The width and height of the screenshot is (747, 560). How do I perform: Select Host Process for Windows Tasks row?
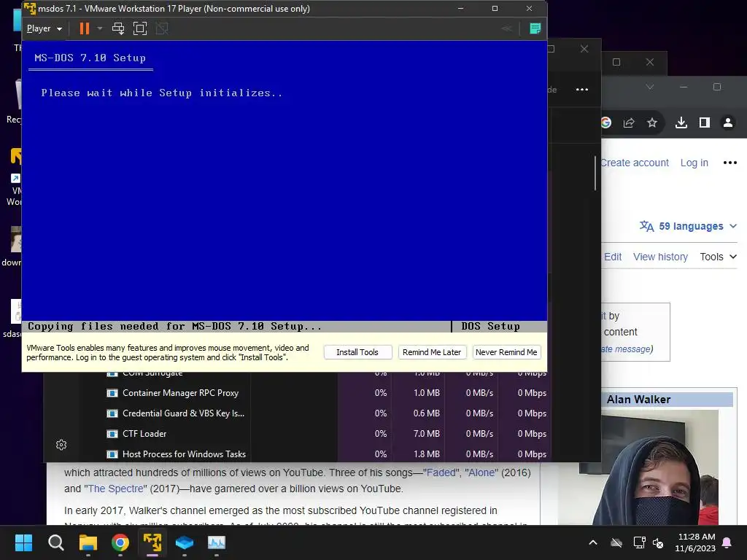(x=328, y=454)
